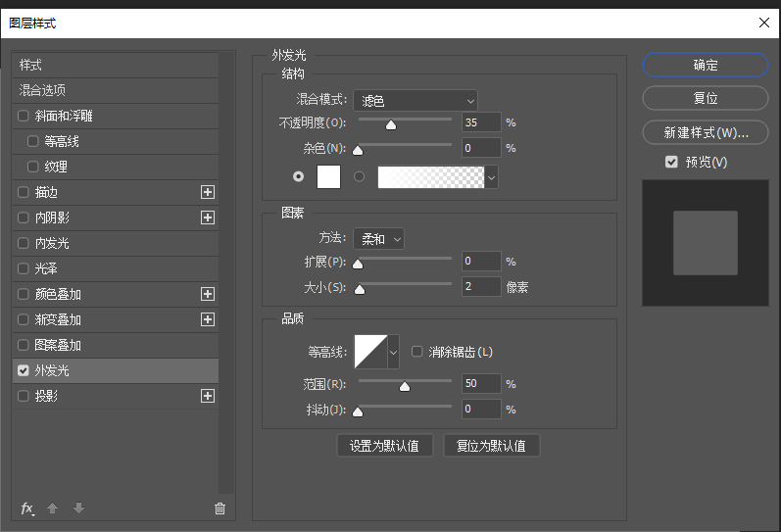Click the white glow color swatch

point(328,176)
